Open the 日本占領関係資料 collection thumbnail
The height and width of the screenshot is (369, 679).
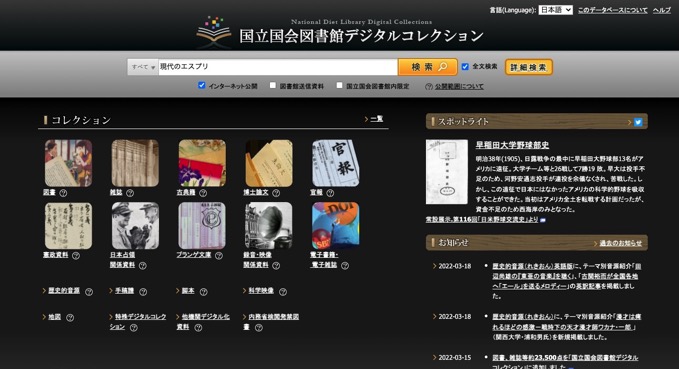(135, 225)
